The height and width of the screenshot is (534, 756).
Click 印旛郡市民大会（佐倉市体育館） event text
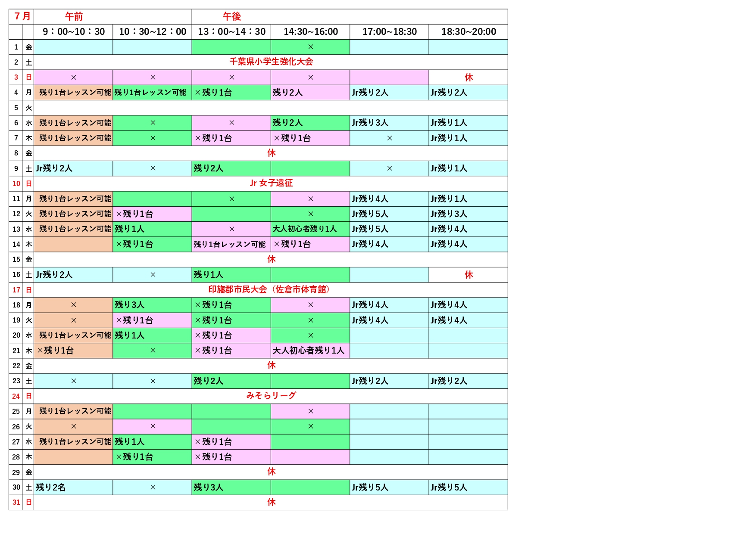click(271, 289)
